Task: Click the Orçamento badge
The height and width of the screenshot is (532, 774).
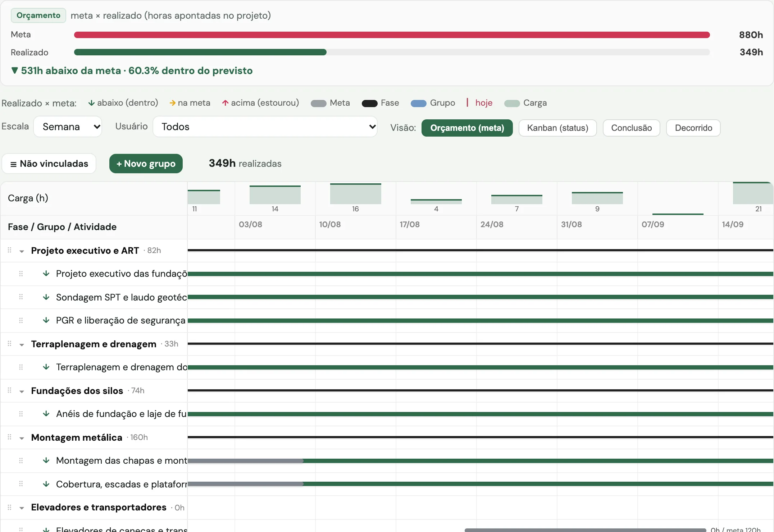Action: pyautogui.click(x=38, y=15)
